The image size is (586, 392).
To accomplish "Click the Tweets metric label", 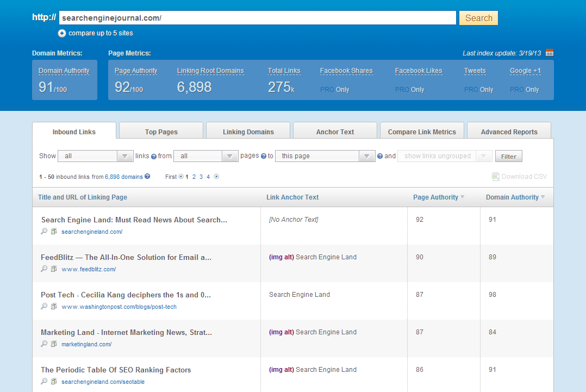I will (475, 71).
